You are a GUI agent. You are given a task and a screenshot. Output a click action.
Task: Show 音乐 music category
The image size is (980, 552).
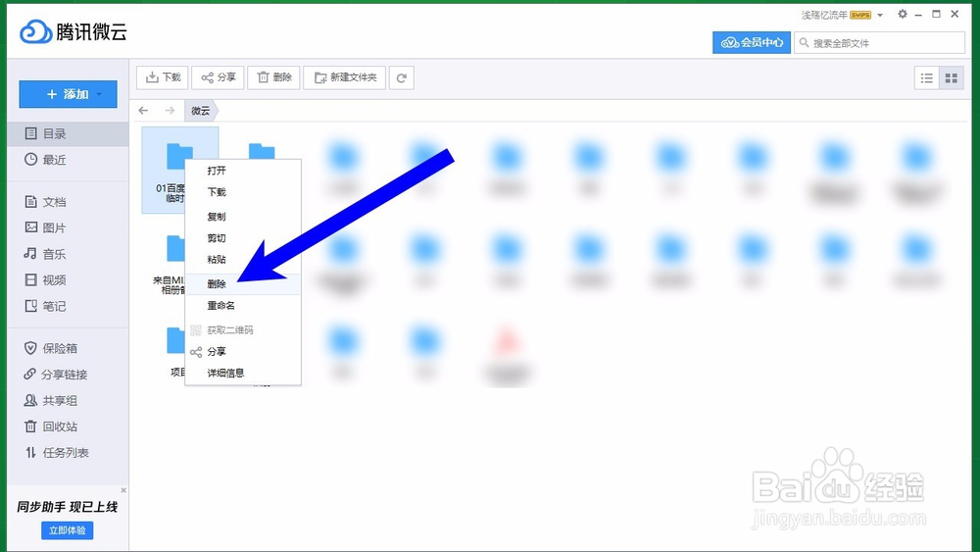69,254
